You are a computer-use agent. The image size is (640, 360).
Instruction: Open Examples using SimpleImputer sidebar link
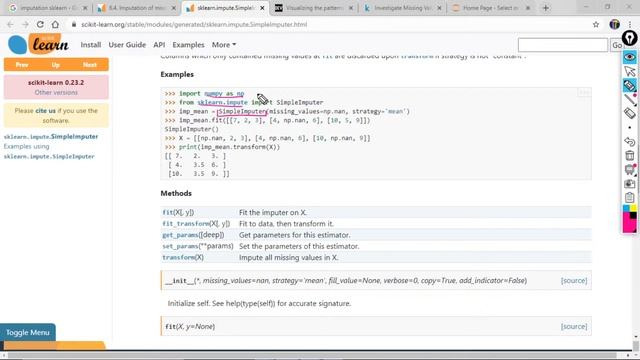pyautogui.click(x=49, y=151)
